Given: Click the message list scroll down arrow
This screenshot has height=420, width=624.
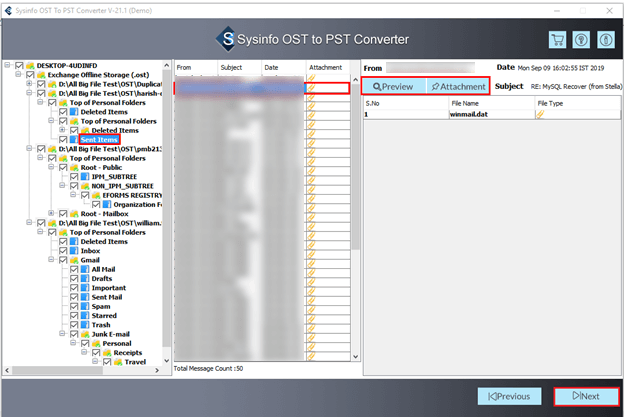Looking at the screenshot, I should [355, 357].
